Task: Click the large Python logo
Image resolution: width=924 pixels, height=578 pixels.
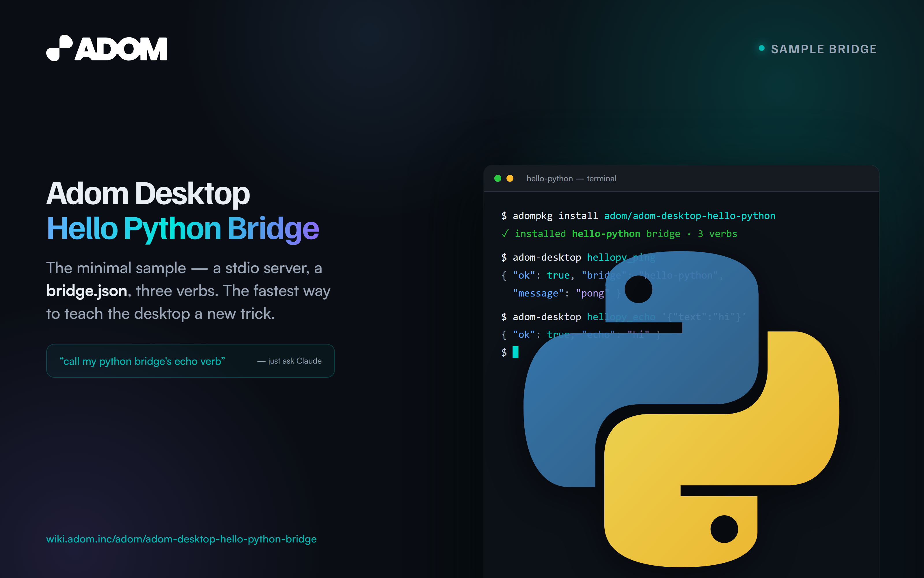Action: (x=681, y=409)
